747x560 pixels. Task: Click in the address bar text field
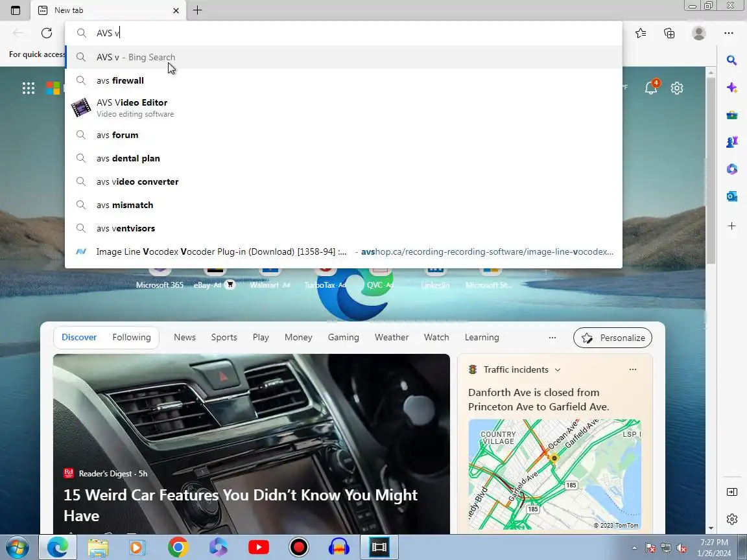[343, 33]
